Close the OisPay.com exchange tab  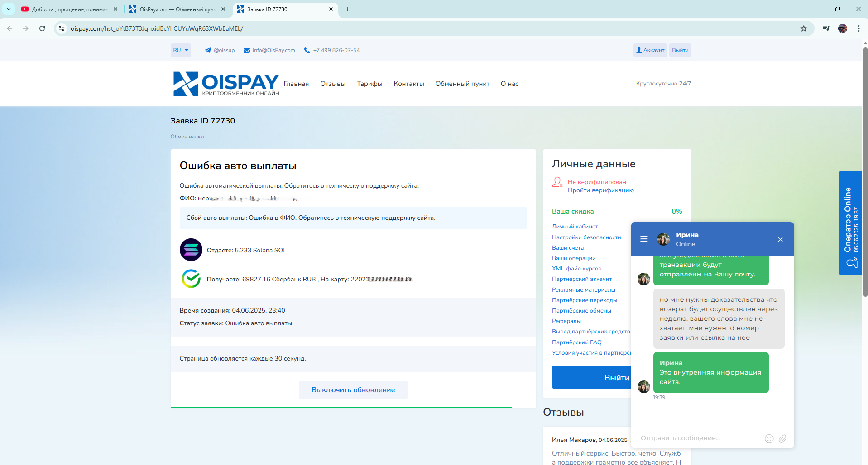223,9
